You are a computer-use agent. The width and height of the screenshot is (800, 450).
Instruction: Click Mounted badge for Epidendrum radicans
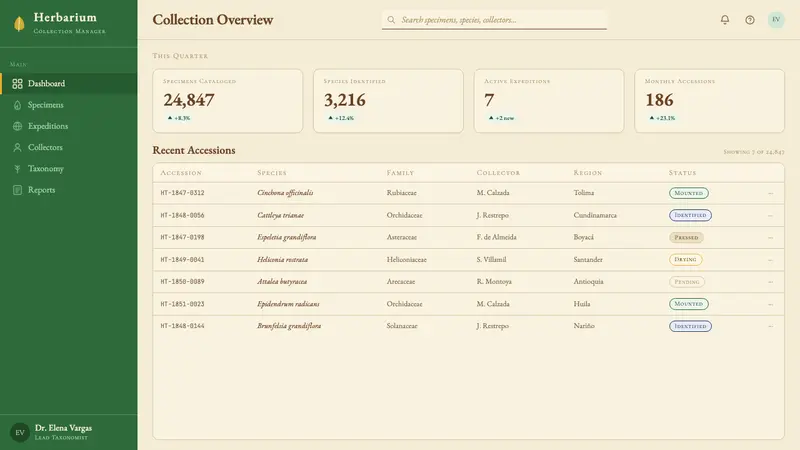coord(689,304)
